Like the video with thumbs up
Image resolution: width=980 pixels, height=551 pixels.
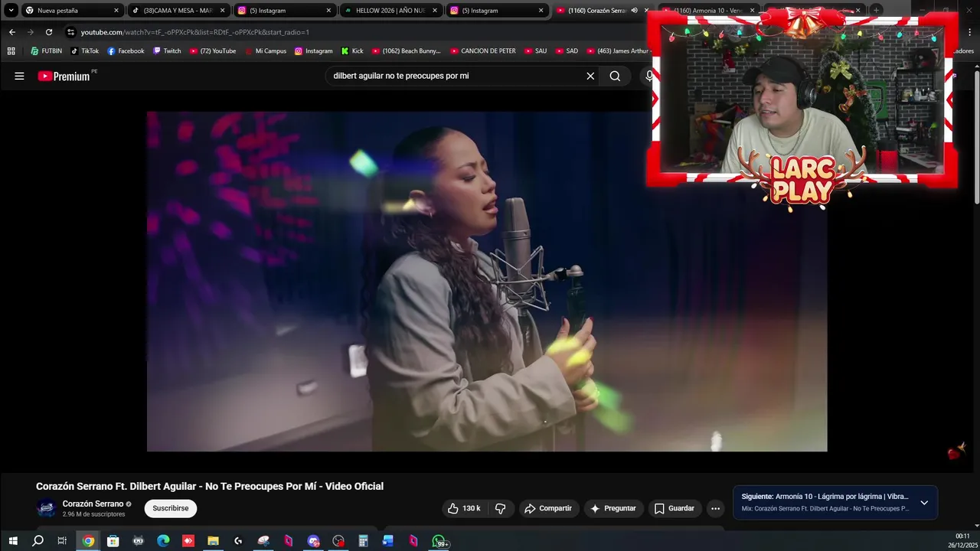click(x=464, y=508)
